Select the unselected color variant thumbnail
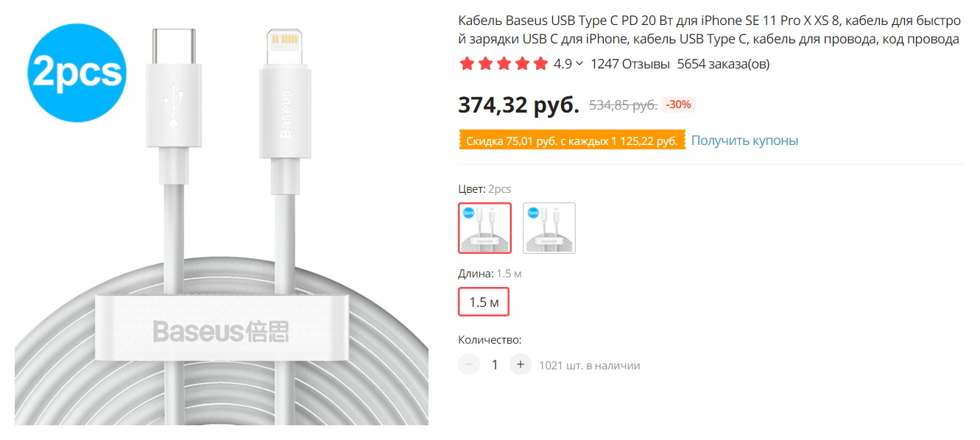Screen dimensions: 980x440 549,228
